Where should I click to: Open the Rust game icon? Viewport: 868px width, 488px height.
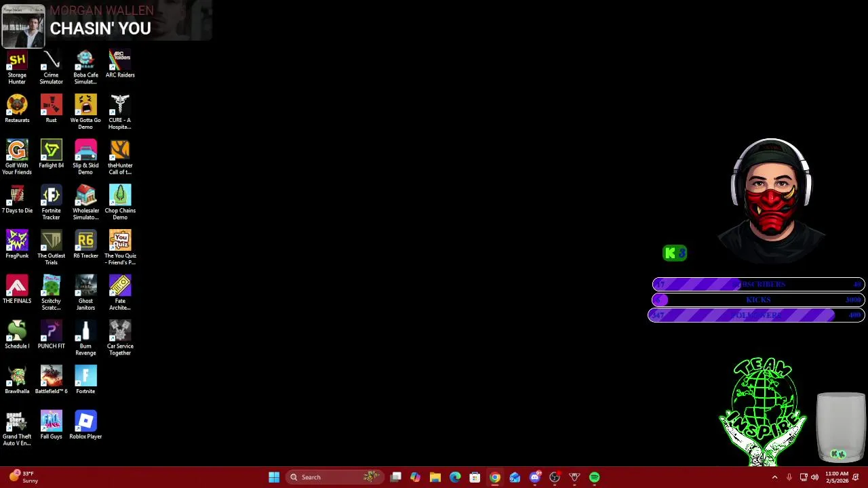click(51, 110)
